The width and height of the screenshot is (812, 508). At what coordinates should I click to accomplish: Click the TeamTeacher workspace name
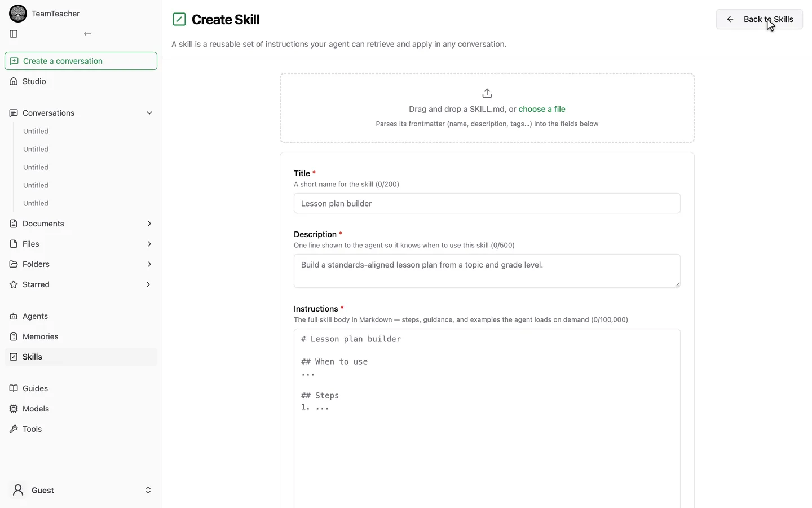pyautogui.click(x=55, y=14)
